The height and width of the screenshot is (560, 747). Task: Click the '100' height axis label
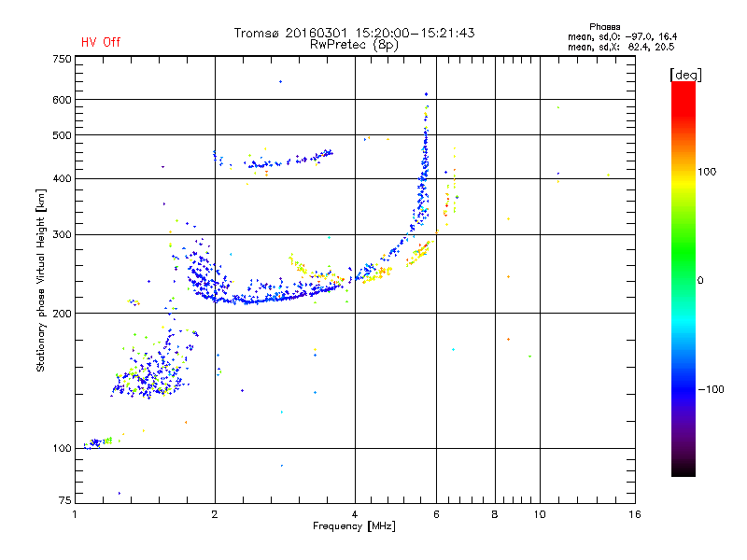pyautogui.click(x=62, y=449)
